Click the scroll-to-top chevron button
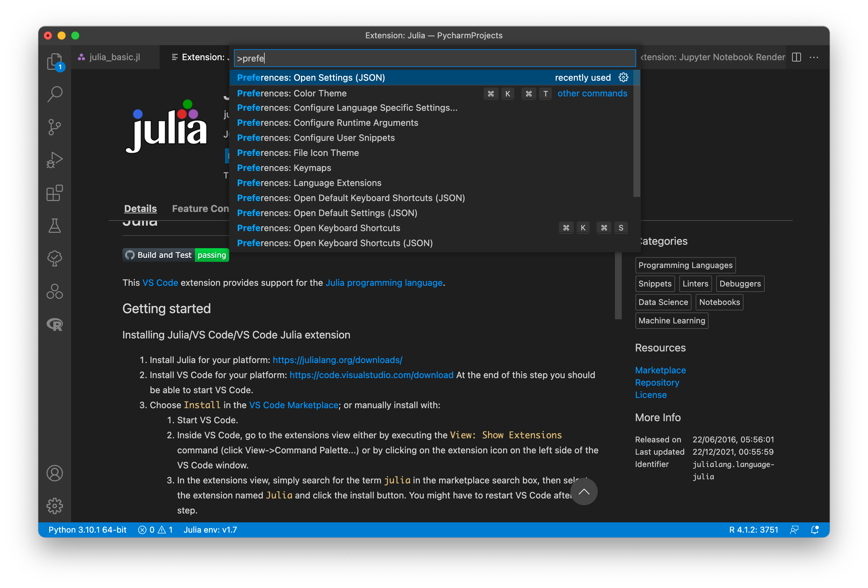Image resolution: width=868 pixels, height=588 pixels. [584, 492]
